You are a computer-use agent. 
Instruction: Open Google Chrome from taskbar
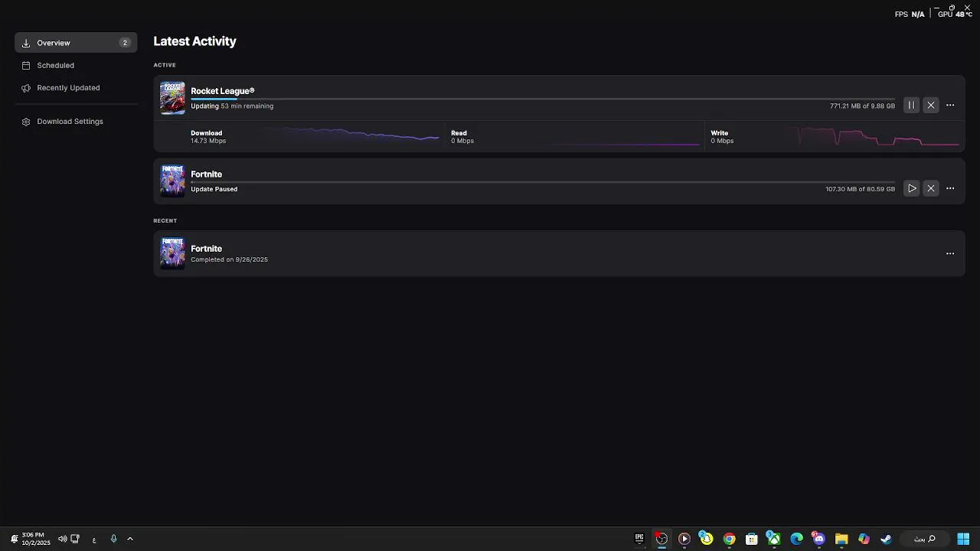point(729,539)
